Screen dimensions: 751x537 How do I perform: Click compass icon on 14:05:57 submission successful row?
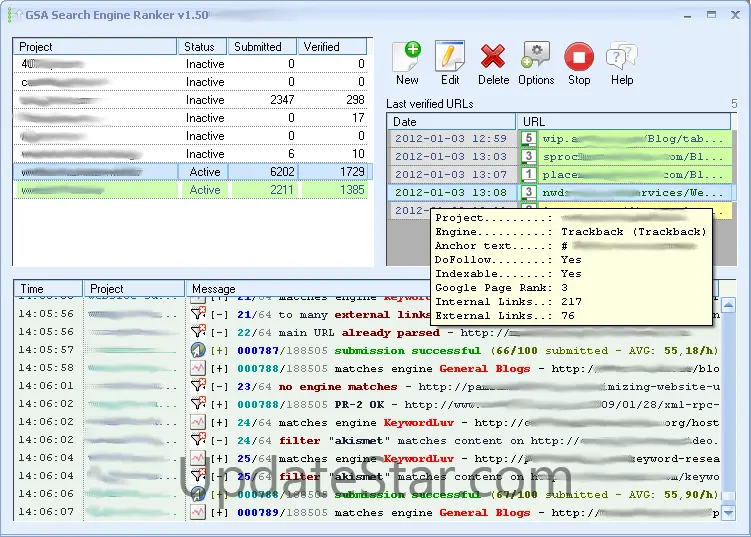coord(198,351)
